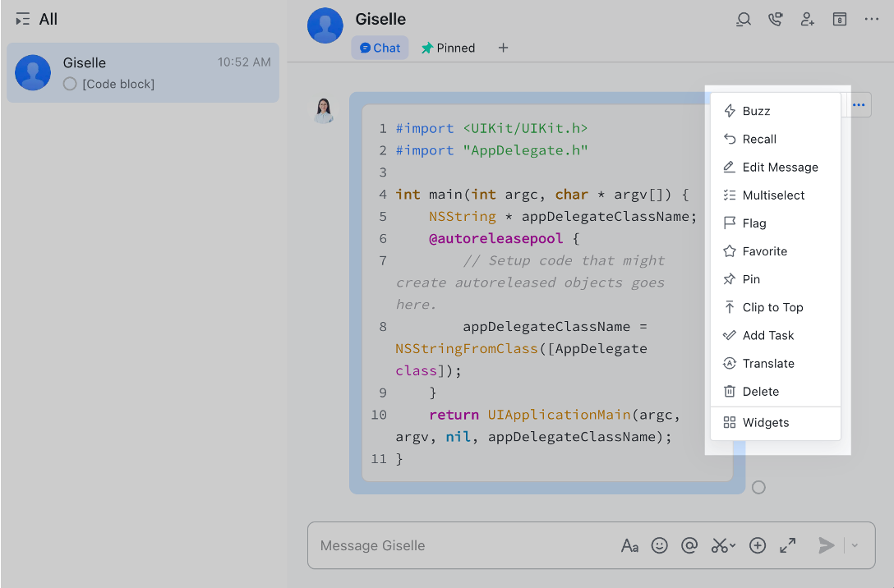Screen dimensions: 894x588
Task: Insert a mention using the @ icon
Action: point(689,545)
